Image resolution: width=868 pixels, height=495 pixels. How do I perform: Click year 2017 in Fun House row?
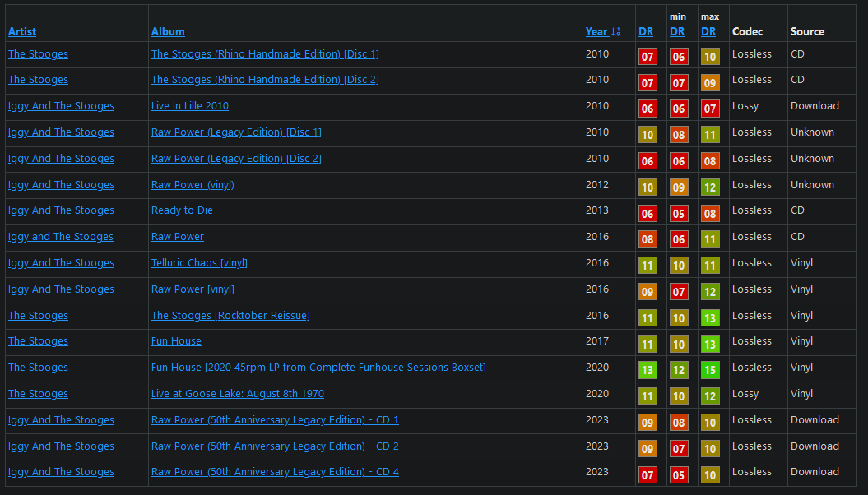point(596,341)
